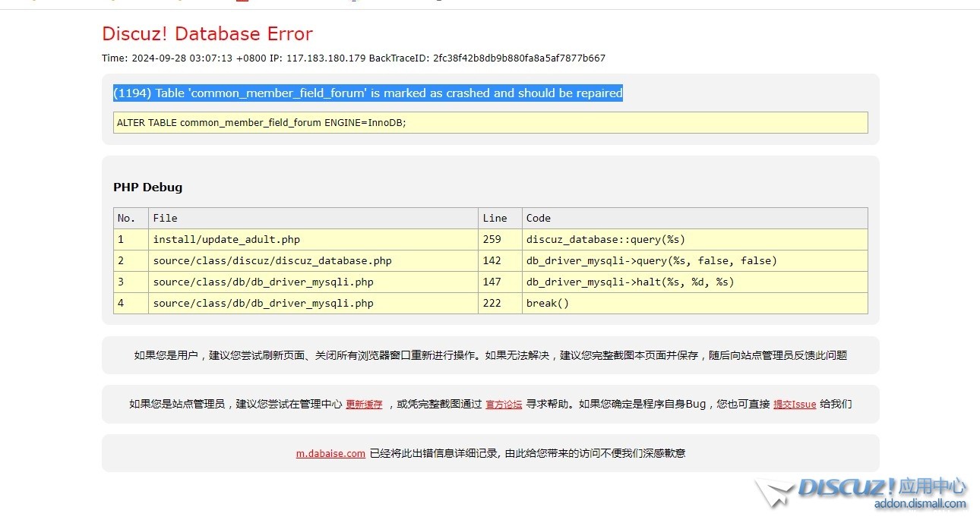The width and height of the screenshot is (980, 523).
Task: Click the Line column header
Action: click(495, 218)
